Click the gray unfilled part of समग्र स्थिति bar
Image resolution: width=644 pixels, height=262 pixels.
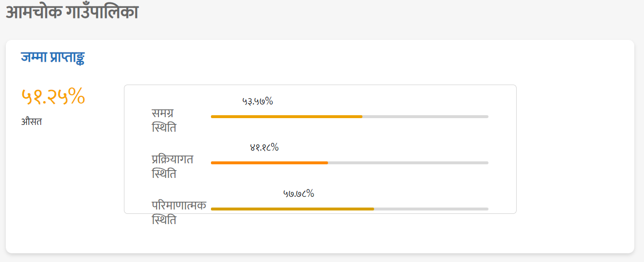click(425, 117)
